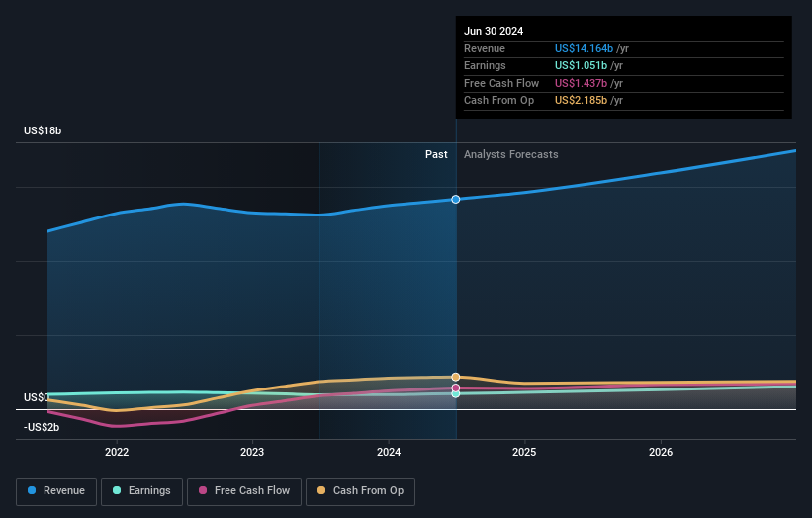Click the blue Revenue legend dot
Viewport: 812px width, 518px height.
(32, 490)
